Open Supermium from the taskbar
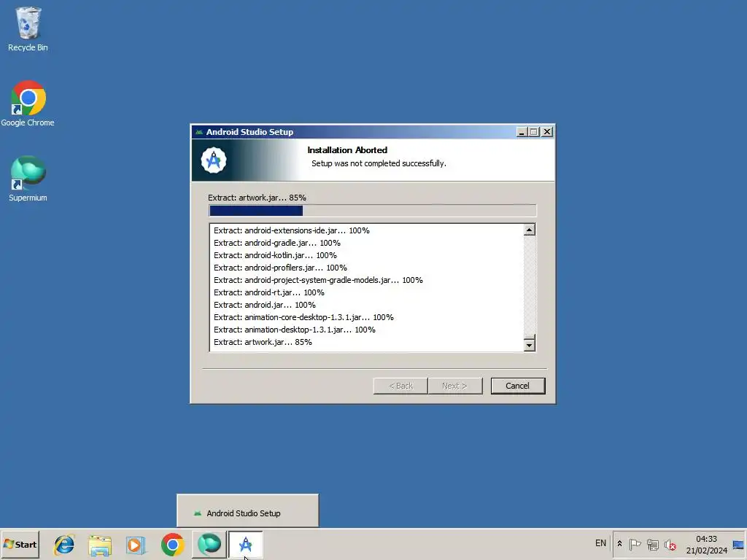 pos(209,544)
